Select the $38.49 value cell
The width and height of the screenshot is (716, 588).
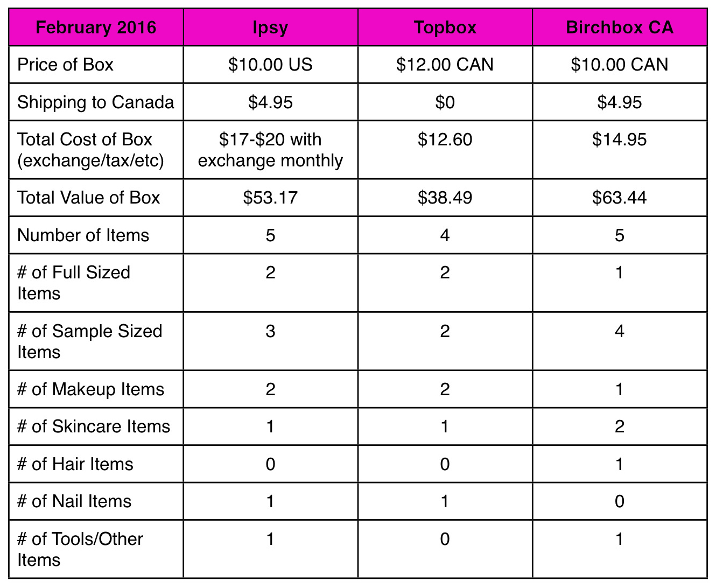(x=445, y=198)
